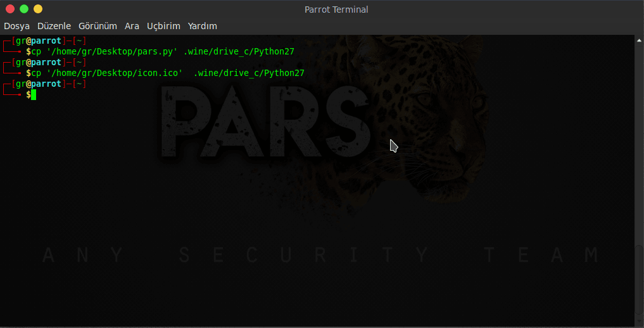Open the Dosya menu
Viewport: 644px width, 328px height.
16,26
